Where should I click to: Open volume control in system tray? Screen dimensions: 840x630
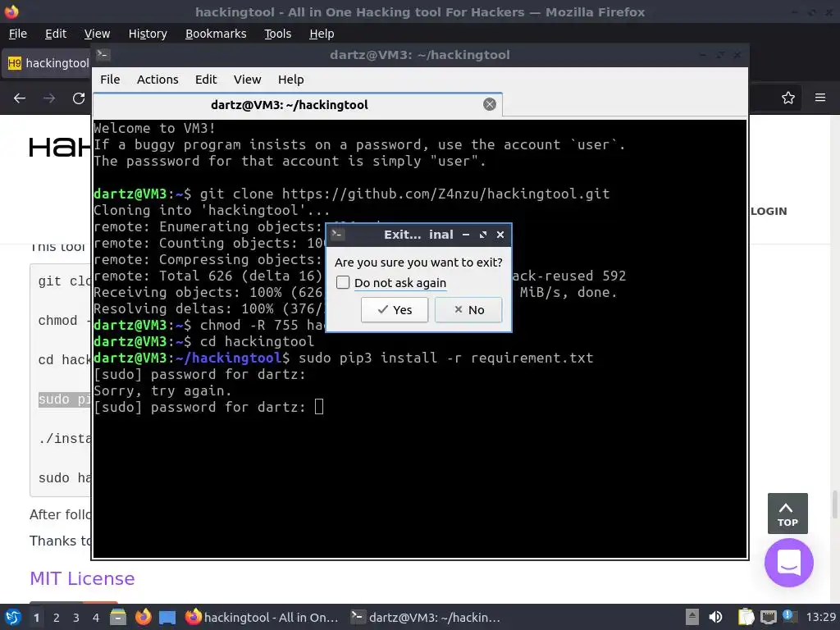coord(715,617)
